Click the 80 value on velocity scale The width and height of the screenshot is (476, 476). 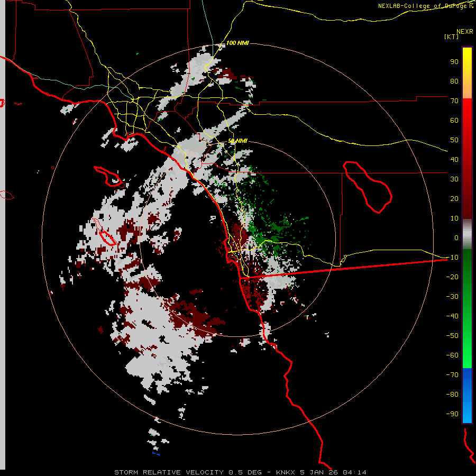click(454, 81)
